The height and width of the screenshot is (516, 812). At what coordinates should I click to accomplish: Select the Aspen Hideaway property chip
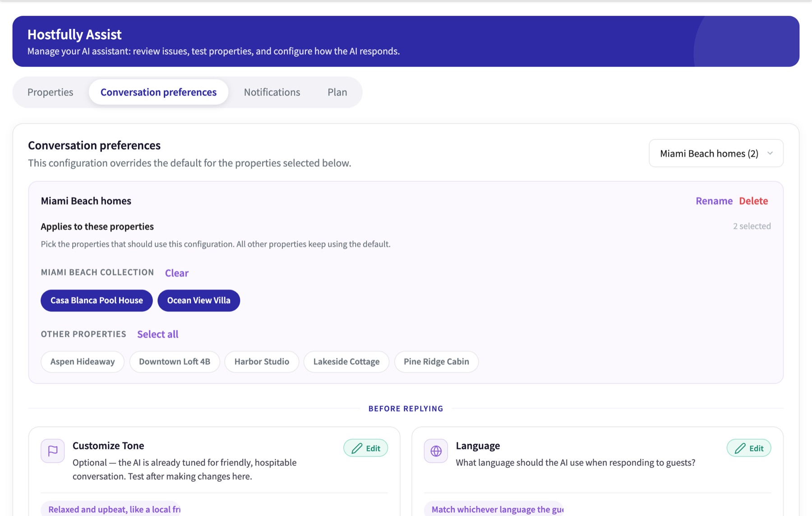[83, 362]
